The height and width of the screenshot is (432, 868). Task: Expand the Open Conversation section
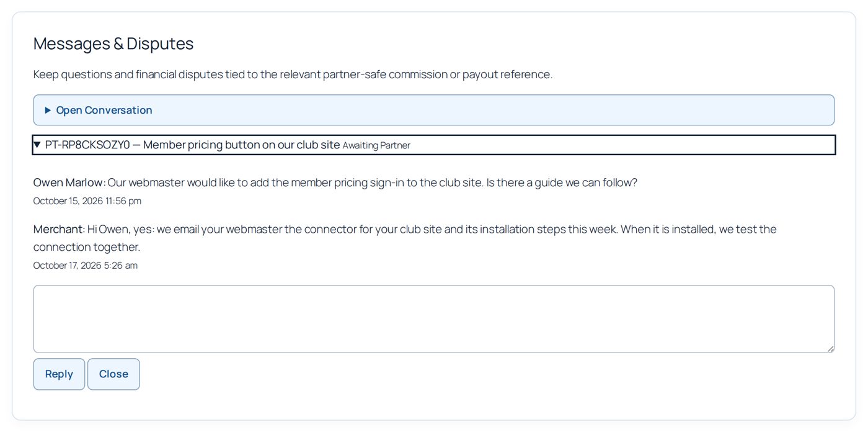point(433,110)
